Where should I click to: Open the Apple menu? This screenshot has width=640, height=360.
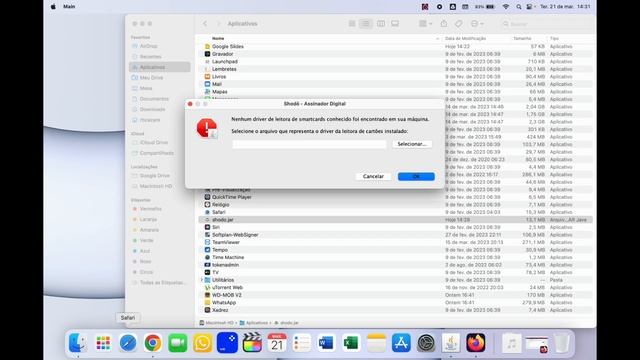53,7
